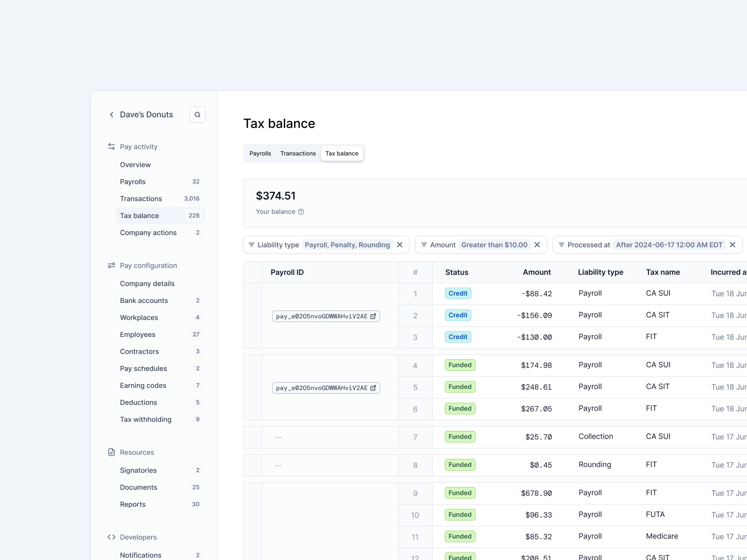Click the Pay configuration sliders icon

111,266
